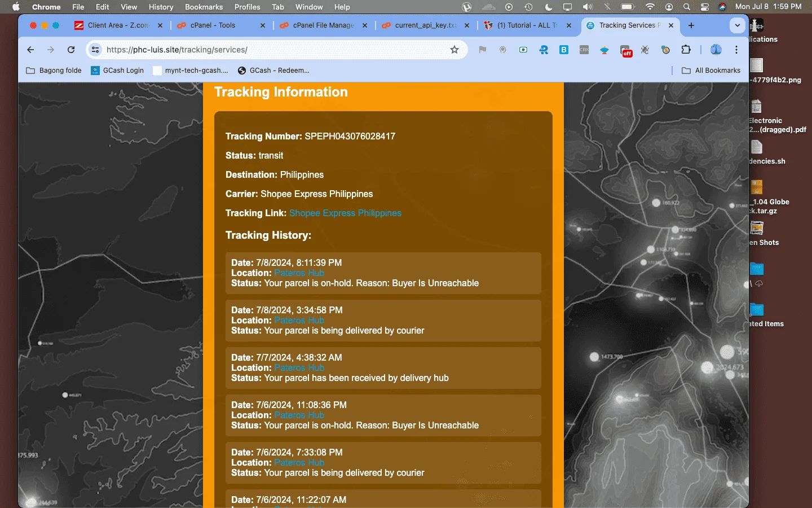The width and height of the screenshot is (812, 508).
Task: Open the Profiles menu
Action: coord(248,7)
